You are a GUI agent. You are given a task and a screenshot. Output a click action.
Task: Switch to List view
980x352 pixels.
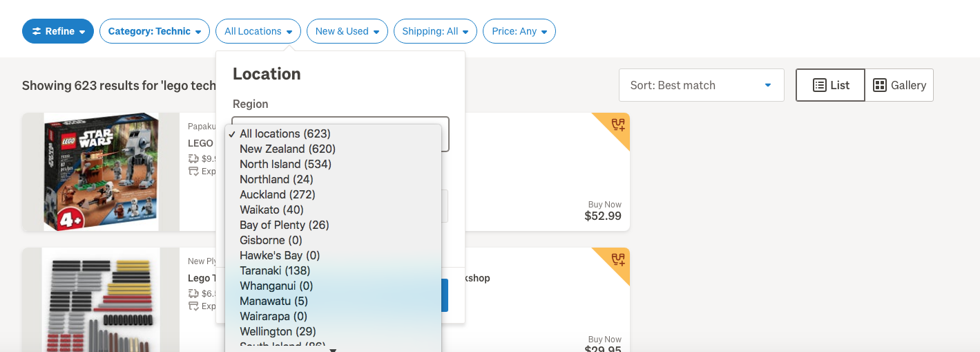(830, 85)
